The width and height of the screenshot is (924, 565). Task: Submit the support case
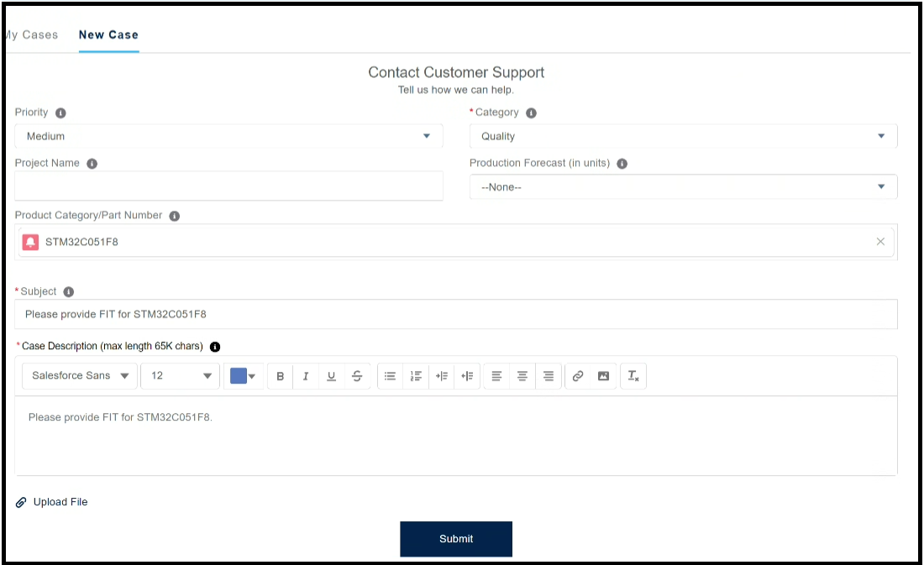pos(456,539)
